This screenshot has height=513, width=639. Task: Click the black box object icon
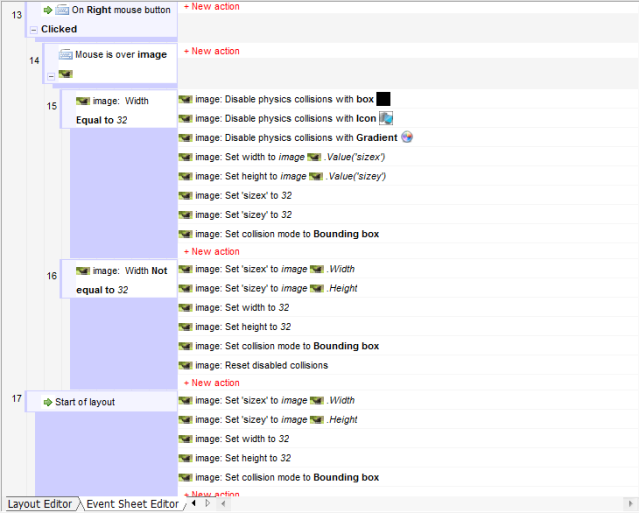click(x=383, y=99)
